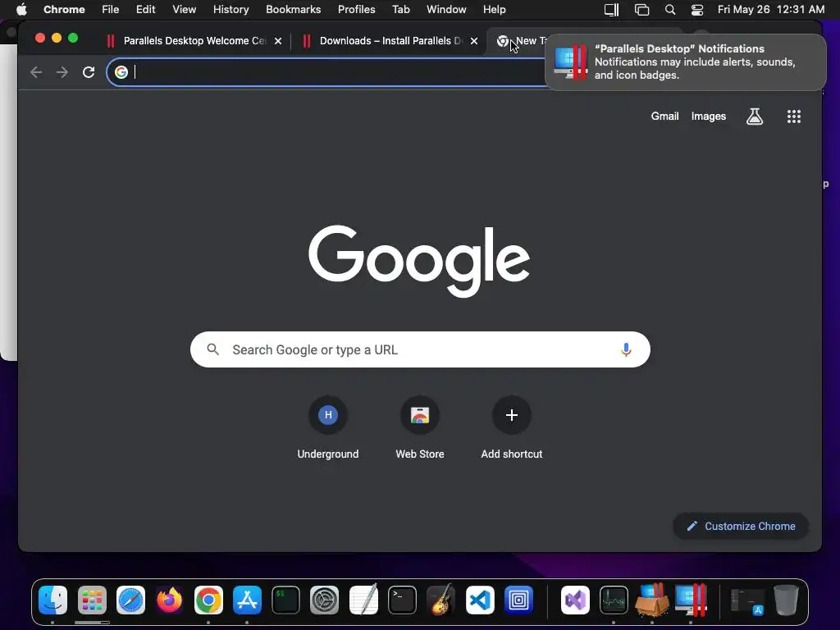Open Activity Monitor from the Dock
840x630 pixels.
coord(614,600)
